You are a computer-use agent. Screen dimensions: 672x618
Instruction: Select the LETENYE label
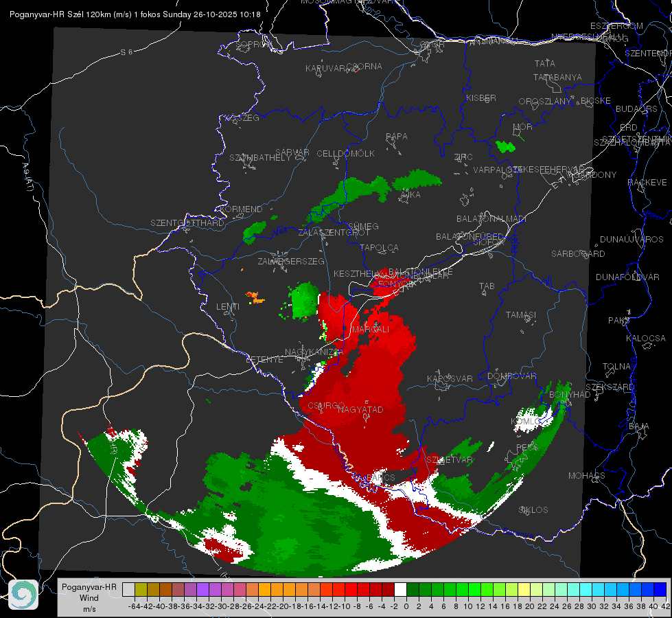point(264,359)
